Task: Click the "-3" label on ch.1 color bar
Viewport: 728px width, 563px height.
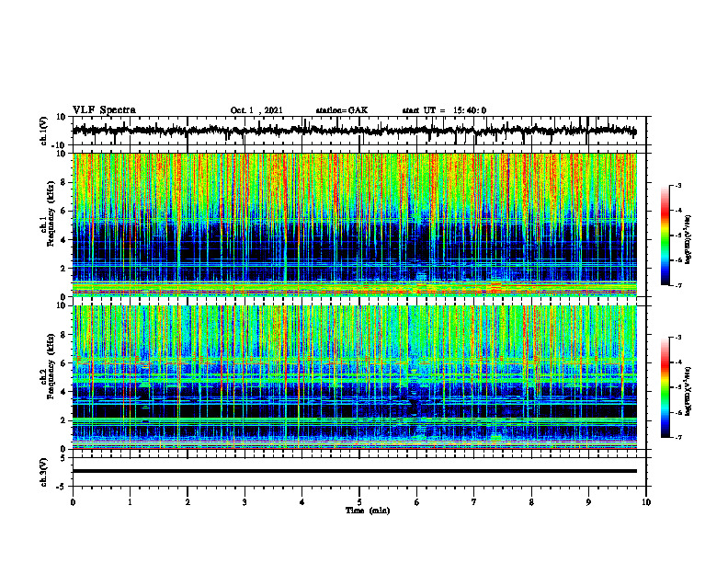Action: pos(678,185)
